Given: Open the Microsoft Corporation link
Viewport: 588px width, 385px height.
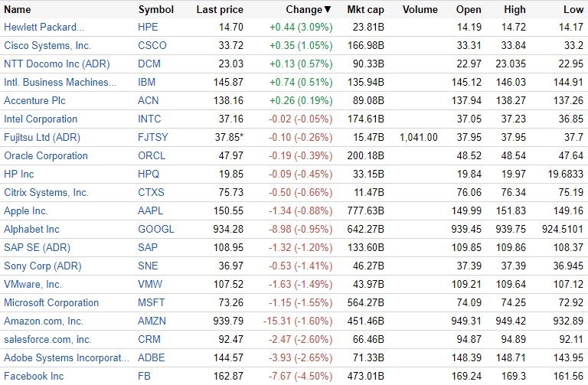Looking at the screenshot, I should 51,302.
